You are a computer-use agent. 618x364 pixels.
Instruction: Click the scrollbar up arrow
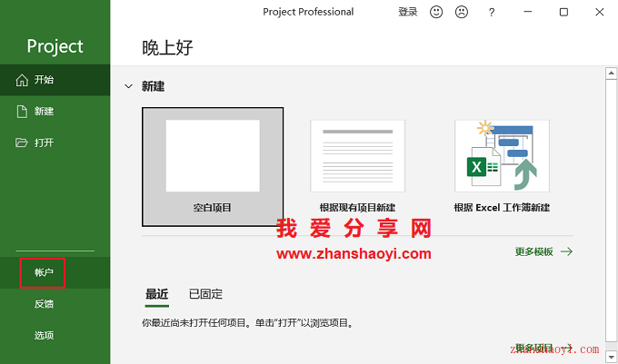point(611,74)
